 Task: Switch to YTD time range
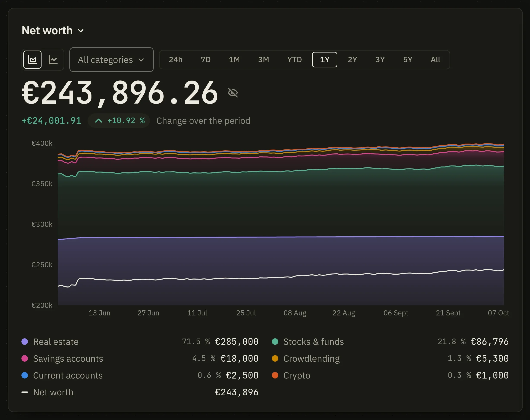point(295,60)
